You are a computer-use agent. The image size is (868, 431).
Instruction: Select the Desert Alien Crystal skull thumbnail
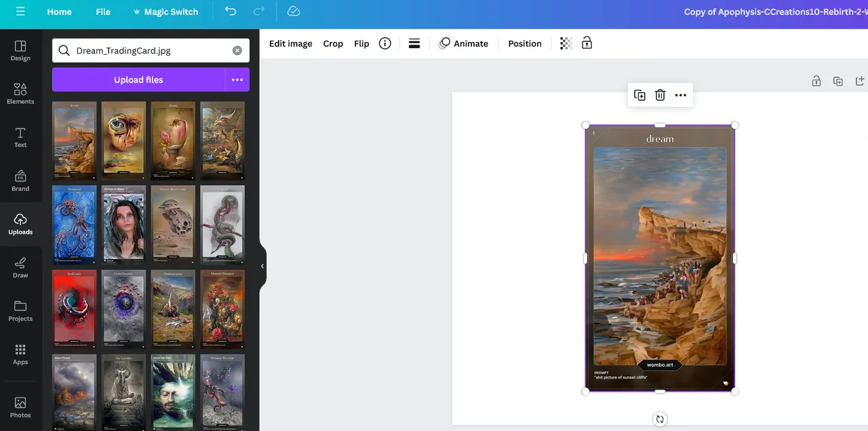[x=173, y=224]
